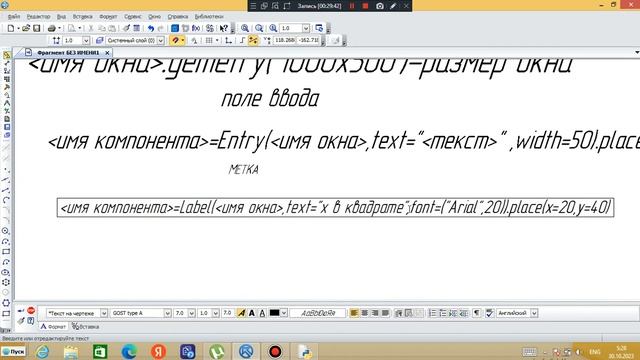Activate the context help pointer icon
The height and width of the screenshot is (360, 640).
click(x=224, y=28)
